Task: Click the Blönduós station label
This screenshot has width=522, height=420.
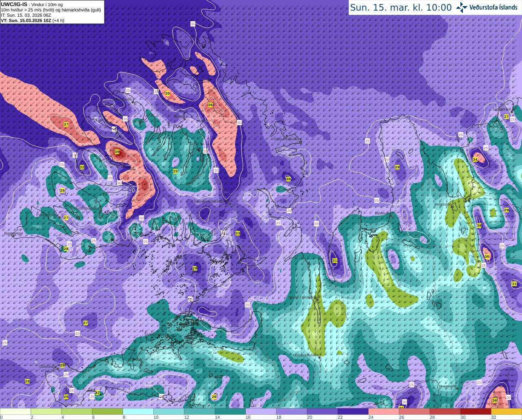Action: click(382, 213)
